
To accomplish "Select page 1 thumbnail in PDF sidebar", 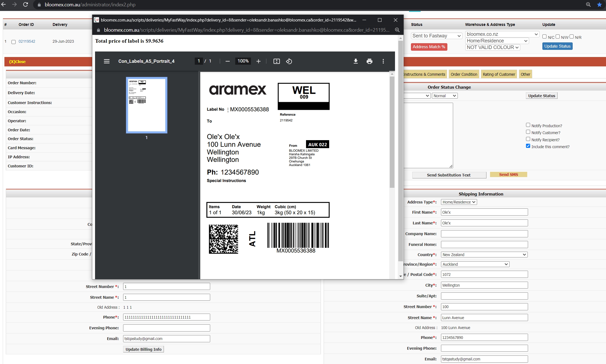I will point(147,105).
